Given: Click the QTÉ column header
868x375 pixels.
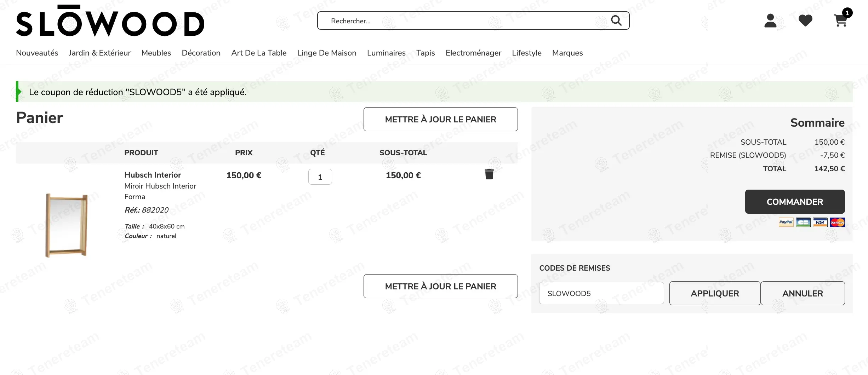Looking at the screenshot, I should [x=318, y=153].
